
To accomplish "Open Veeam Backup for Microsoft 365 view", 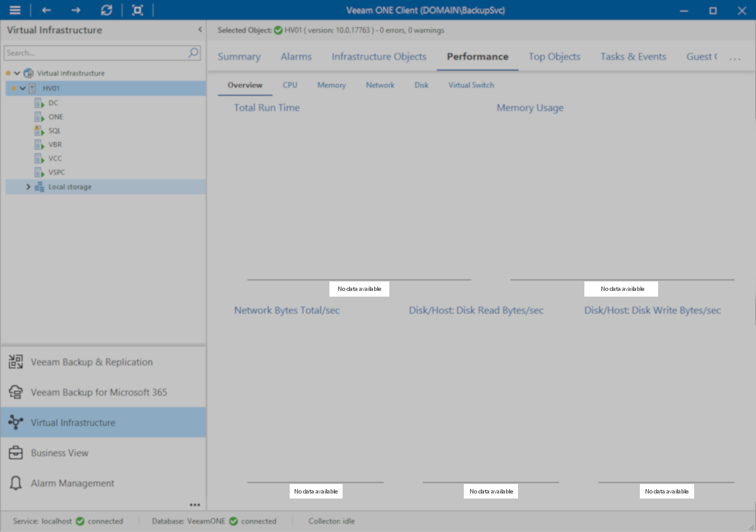I will coord(103,392).
